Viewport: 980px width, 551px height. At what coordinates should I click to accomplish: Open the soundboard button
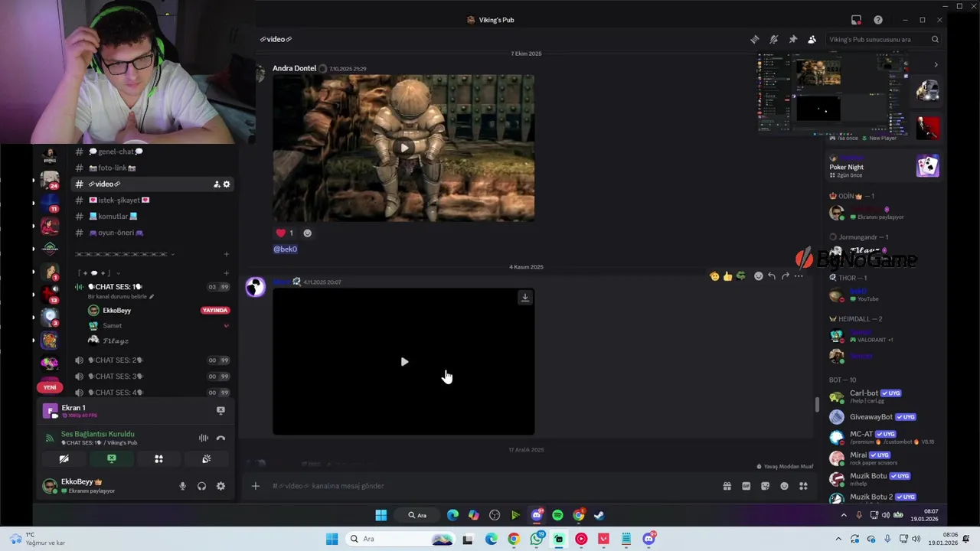[x=206, y=459]
